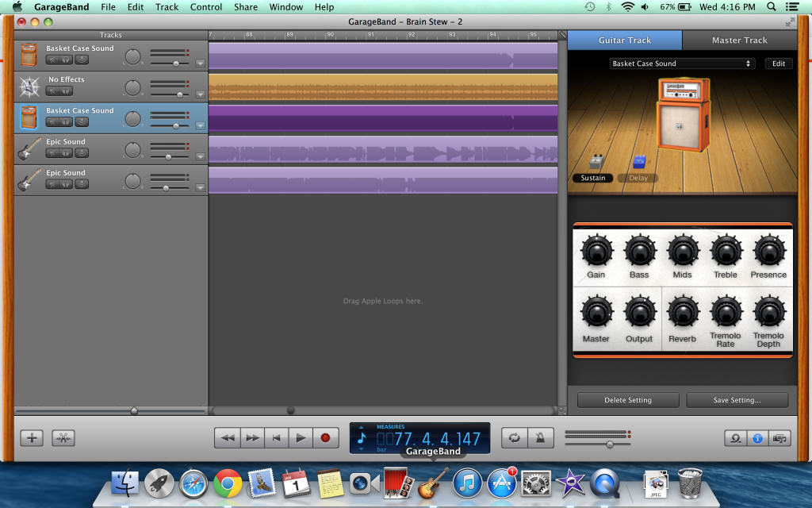Click the guitar icon of the bottom Epic Sound track
This screenshot has height=508, width=812.
(x=29, y=180)
